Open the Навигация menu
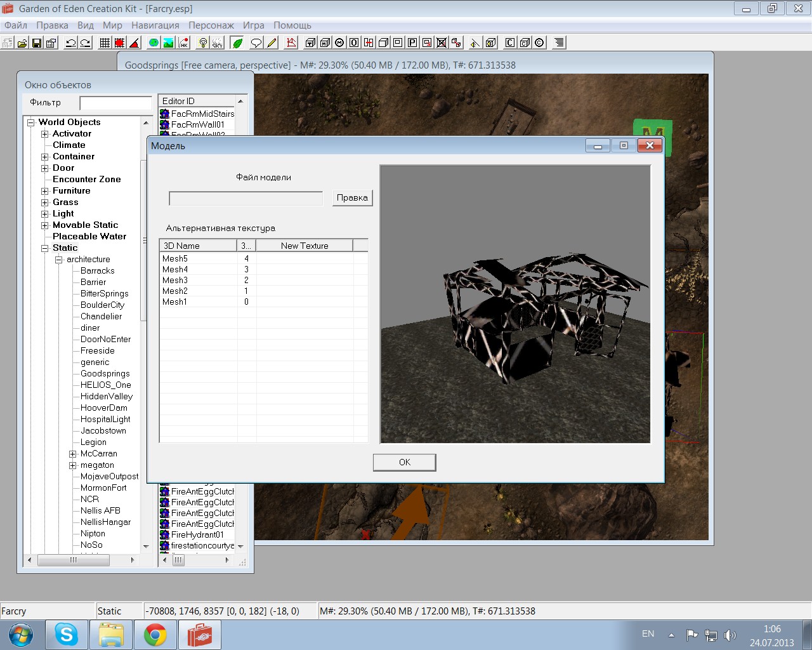This screenshot has width=812, height=650. click(155, 25)
